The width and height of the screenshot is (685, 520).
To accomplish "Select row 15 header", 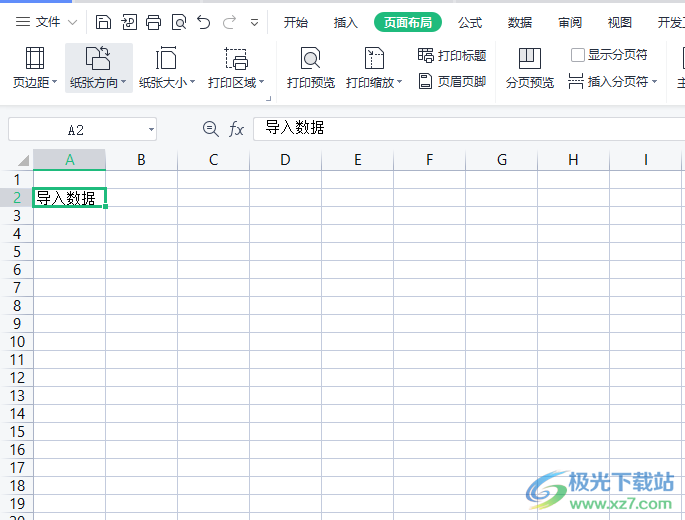I will point(17,432).
